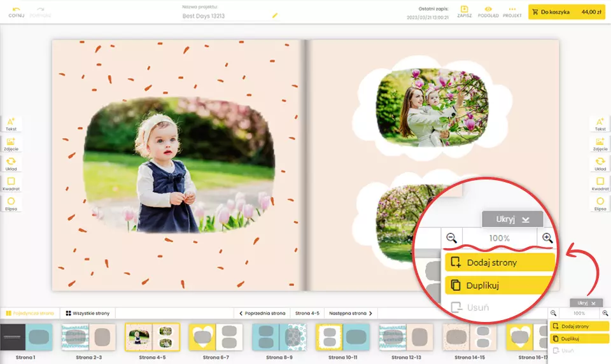Select Kwadrat tool in right sidebar
The height and width of the screenshot is (364, 611).
coord(600,184)
